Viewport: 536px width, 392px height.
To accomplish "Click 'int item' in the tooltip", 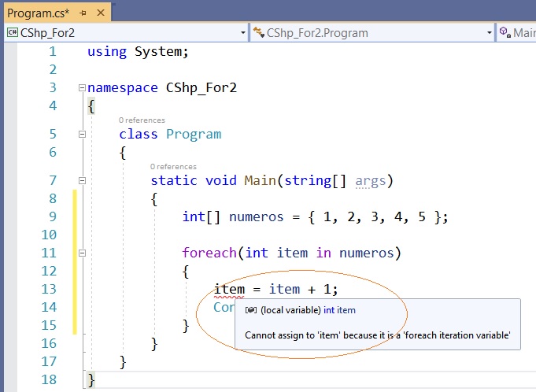I will [339, 310].
